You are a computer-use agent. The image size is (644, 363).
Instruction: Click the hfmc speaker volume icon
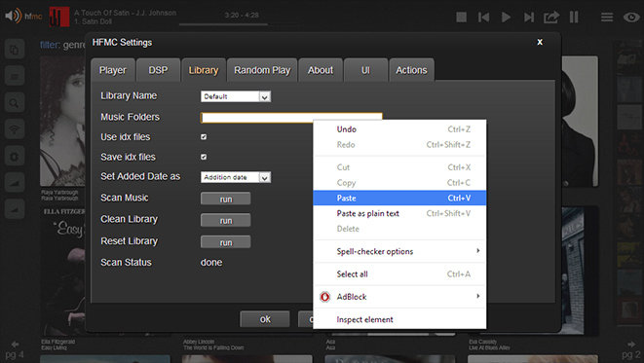(13, 16)
